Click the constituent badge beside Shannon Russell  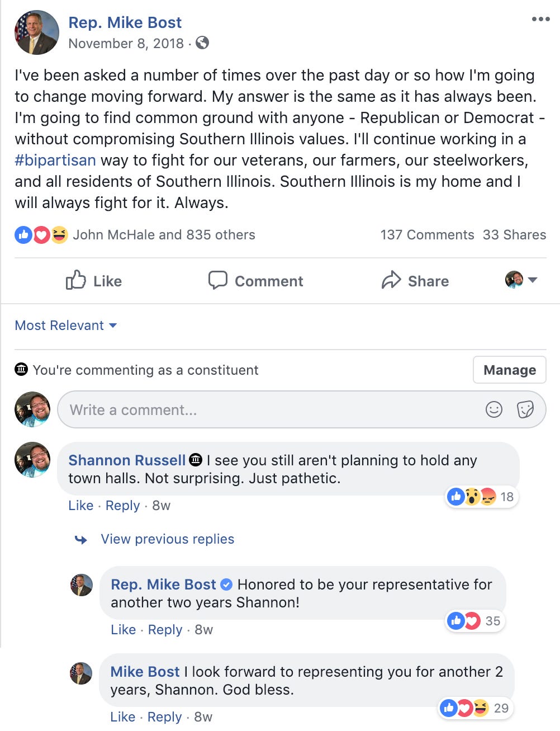pos(196,460)
